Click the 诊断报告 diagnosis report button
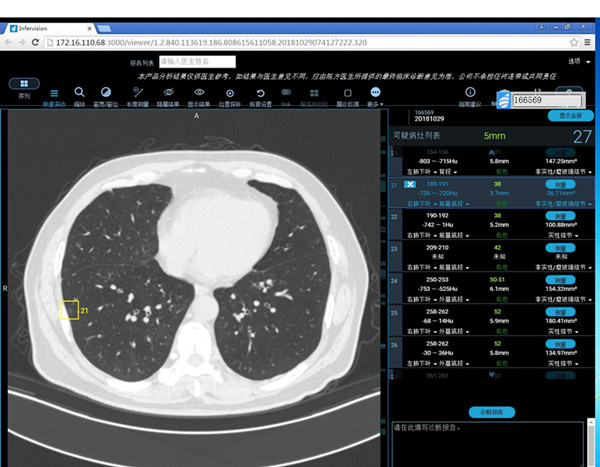 491,411
